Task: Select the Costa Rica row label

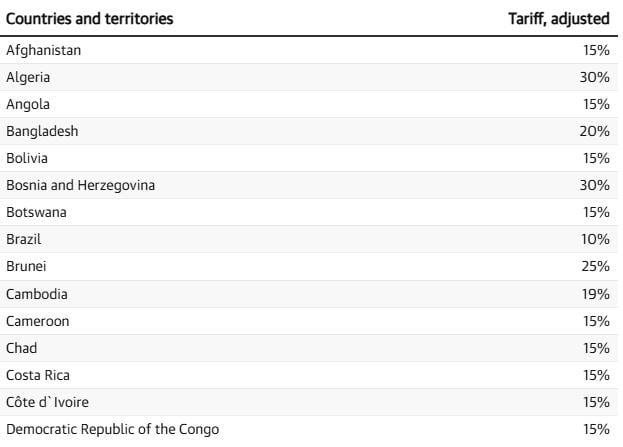Action: (x=38, y=375)
